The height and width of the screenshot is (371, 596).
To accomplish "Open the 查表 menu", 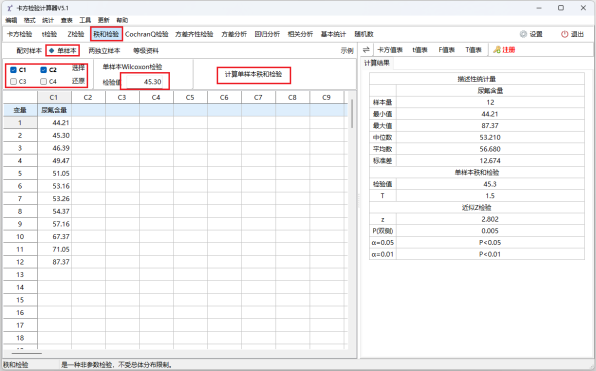I will pos(67,20).
